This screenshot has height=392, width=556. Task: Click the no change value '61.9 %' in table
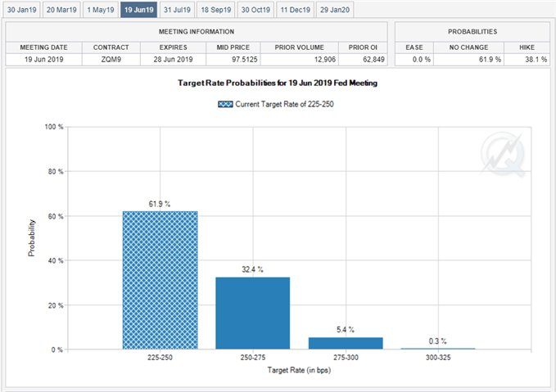point(490,60)
